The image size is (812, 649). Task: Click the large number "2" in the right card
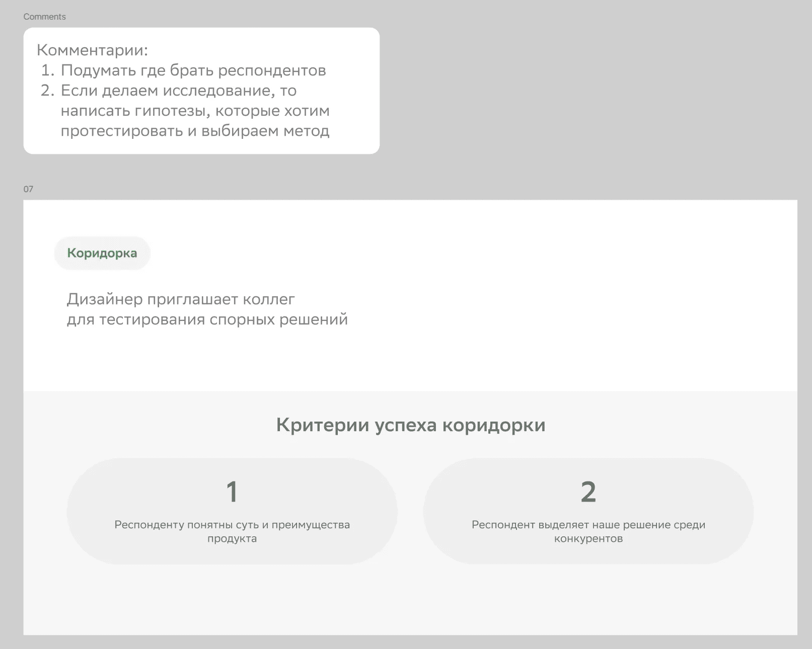[x=588, y=492]
